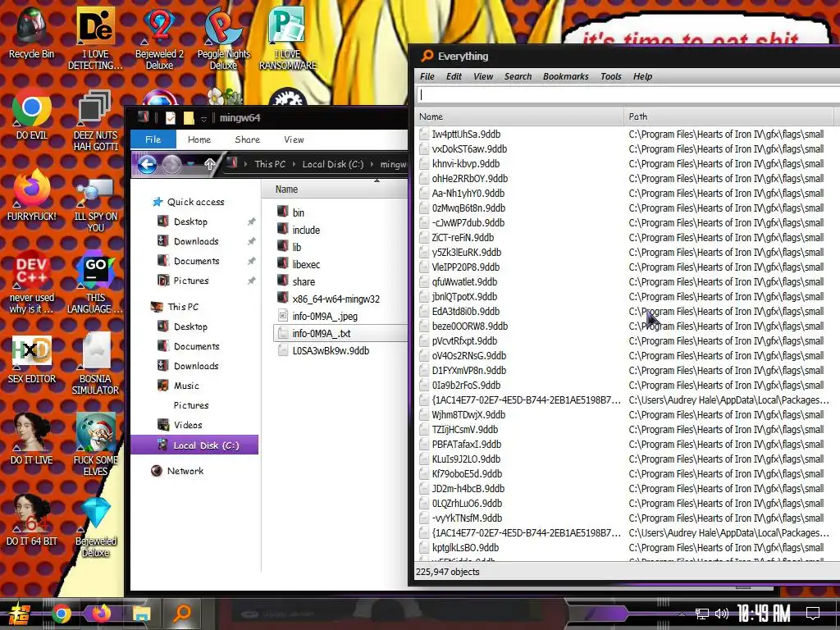Open the File tab in Explorer
The image size is (840, 630).
[153, 139]
